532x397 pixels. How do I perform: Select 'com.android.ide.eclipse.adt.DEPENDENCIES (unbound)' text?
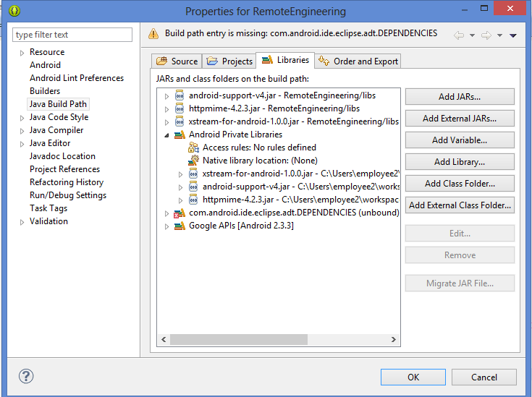coord(294,213)
